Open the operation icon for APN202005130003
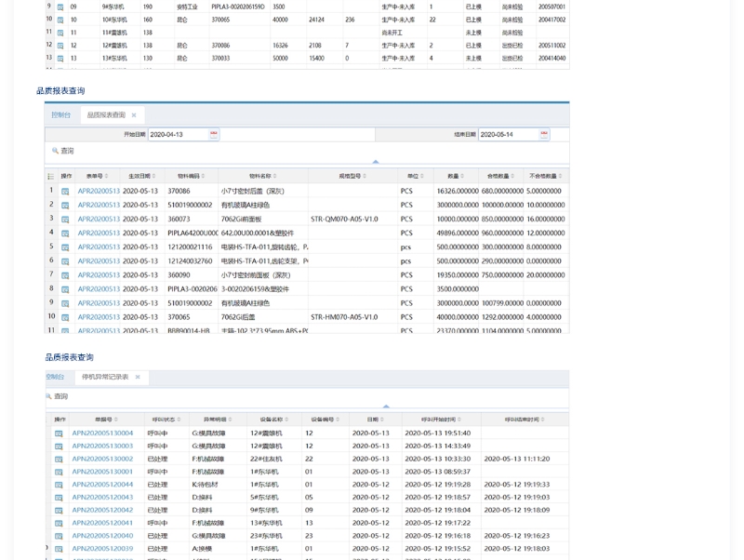This screenshot has width=744, height=560. point(59,447)
